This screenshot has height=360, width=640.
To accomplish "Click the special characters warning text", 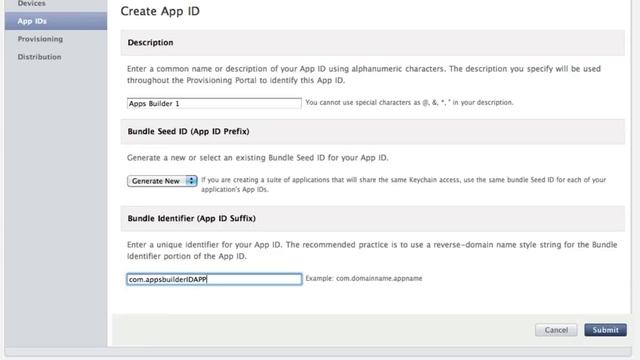I will point(409,102).
